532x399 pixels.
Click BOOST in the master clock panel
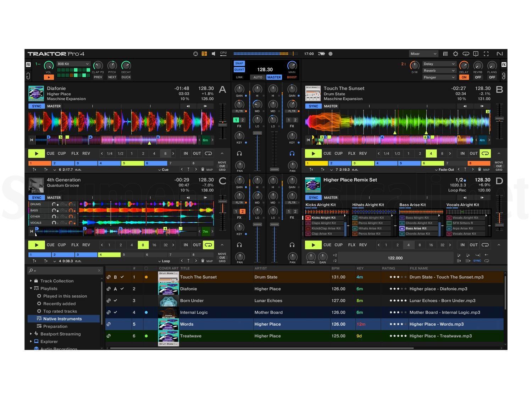tap(292, 77)
